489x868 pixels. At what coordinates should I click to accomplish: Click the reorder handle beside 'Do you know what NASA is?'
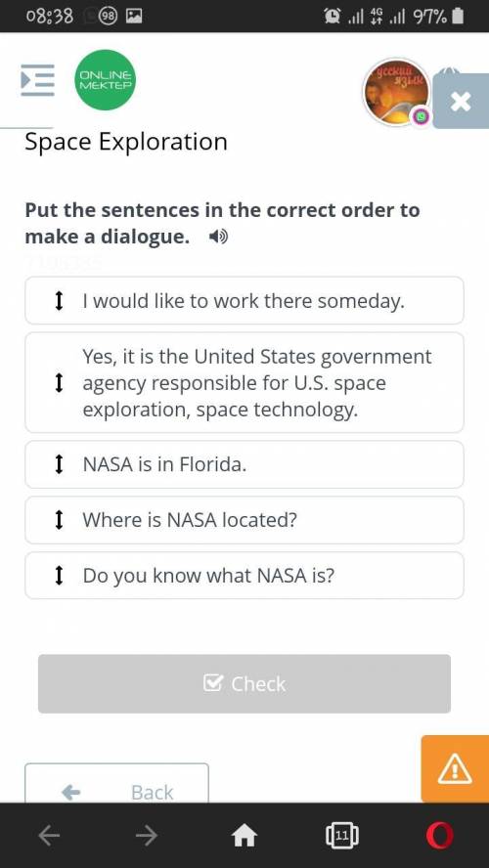coord(58,576)
